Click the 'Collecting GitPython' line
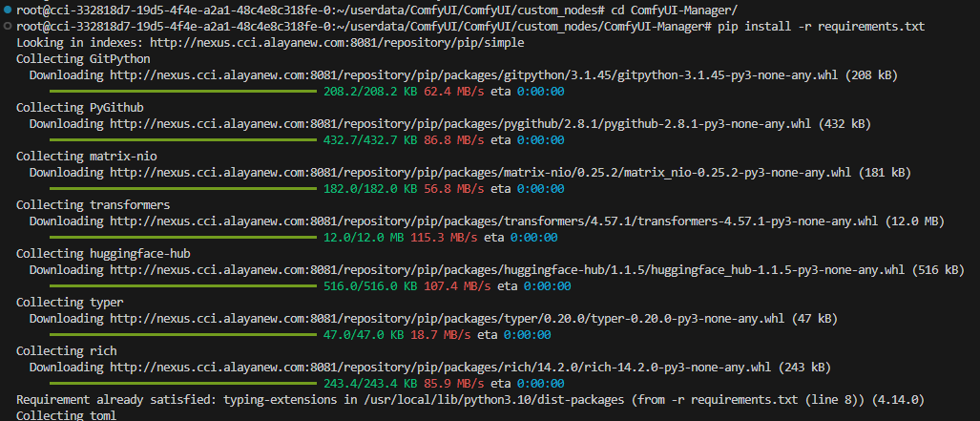The image size is (980, 421). pyautogui.click(x=82, y=59)
